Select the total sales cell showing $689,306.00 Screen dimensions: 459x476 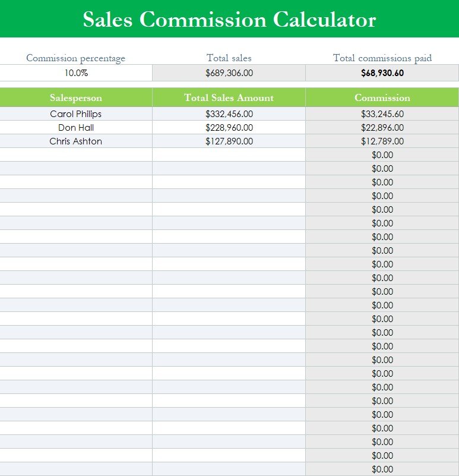229,73
